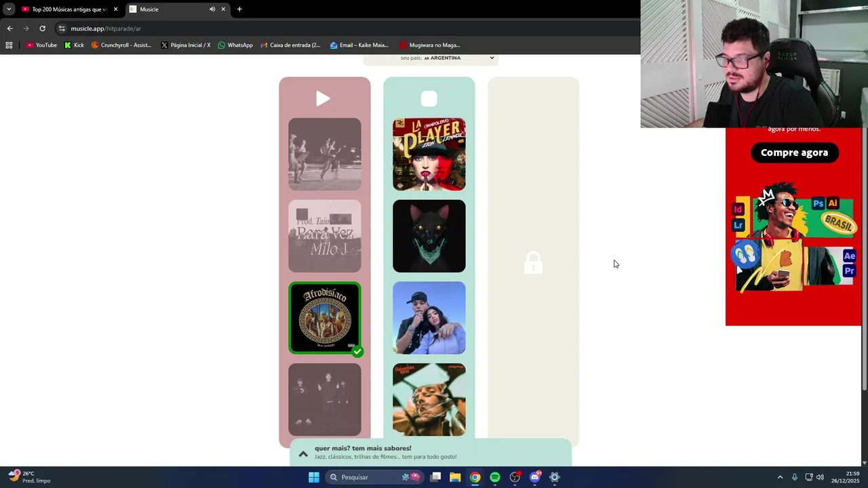The height and width of the screenshot is (488, 868).
Task: Open the Email – Kaike Maia bookmark
Action: pyautogui.click(x=359, y=45)
